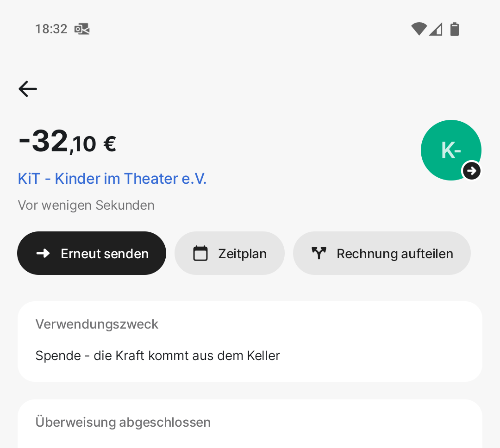500x448 pixels.
Task: Open the KiT - Kinder im Theater e.V. link
Action: pyautogui.click(x=112, y=179)
